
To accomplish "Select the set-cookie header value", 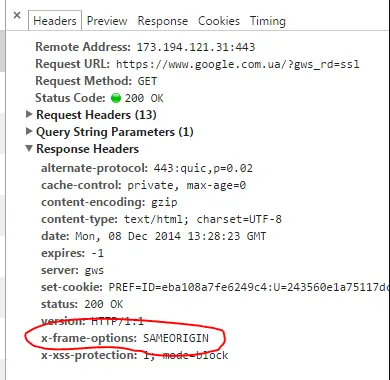I will pyautogui.click(x=248, y=287).
